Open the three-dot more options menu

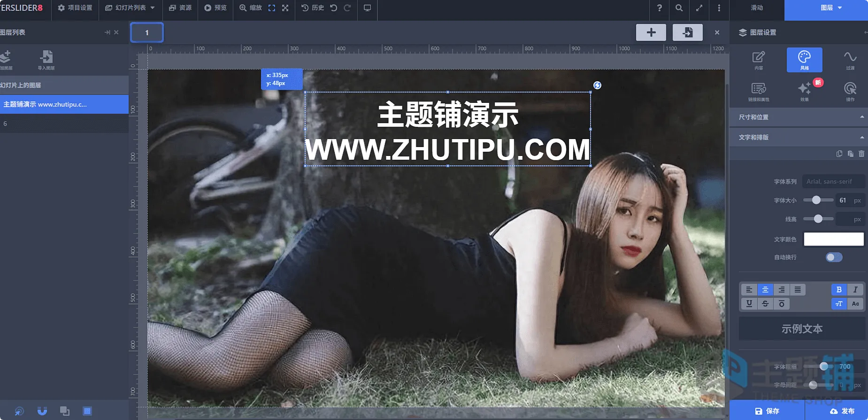(719, 8)
